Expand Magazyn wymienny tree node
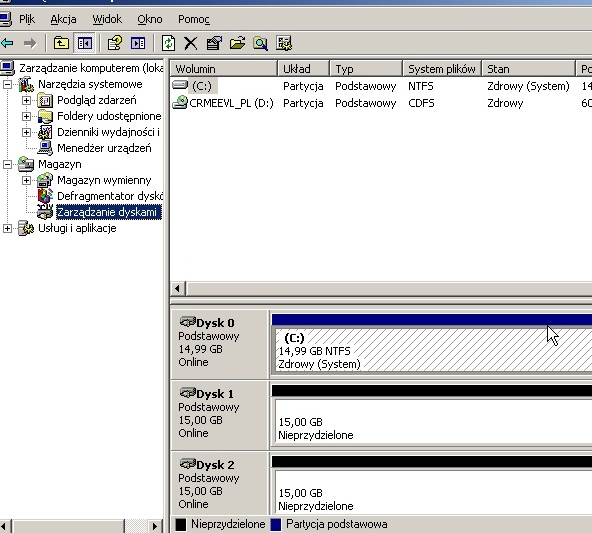Image resolution: width=592 pixels, height=533 pixels. click(26, 180)
